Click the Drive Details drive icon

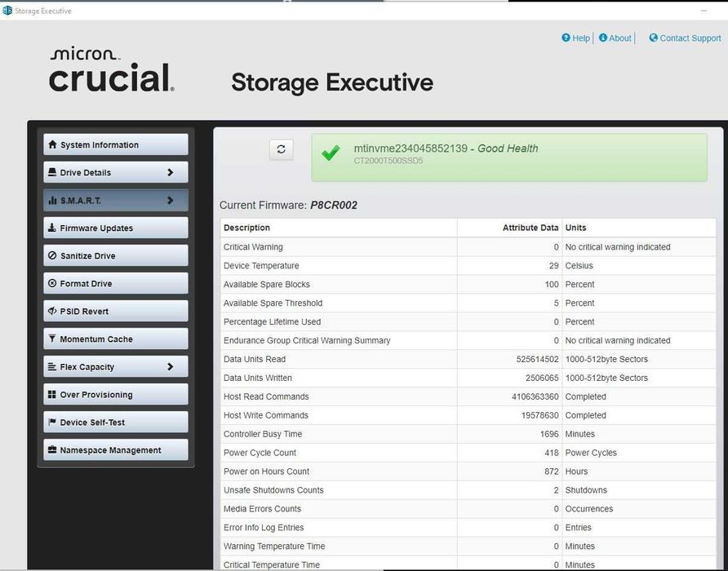click(52, 172)
